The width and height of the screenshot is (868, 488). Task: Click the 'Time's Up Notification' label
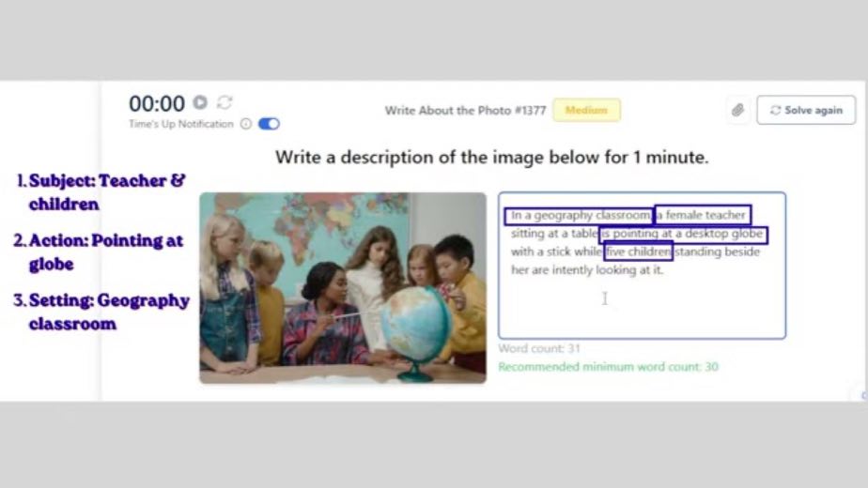point(181,124)
